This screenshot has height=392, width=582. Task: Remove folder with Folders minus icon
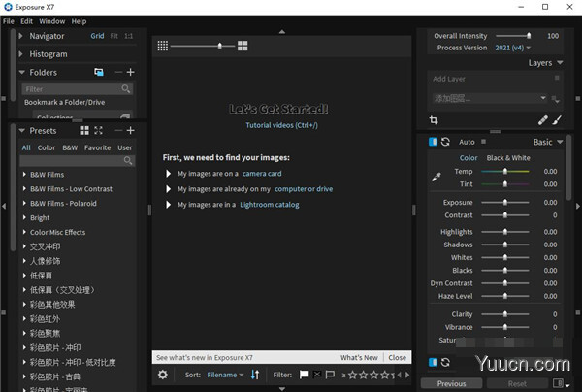pyautogui.click(x=118, y=72)
